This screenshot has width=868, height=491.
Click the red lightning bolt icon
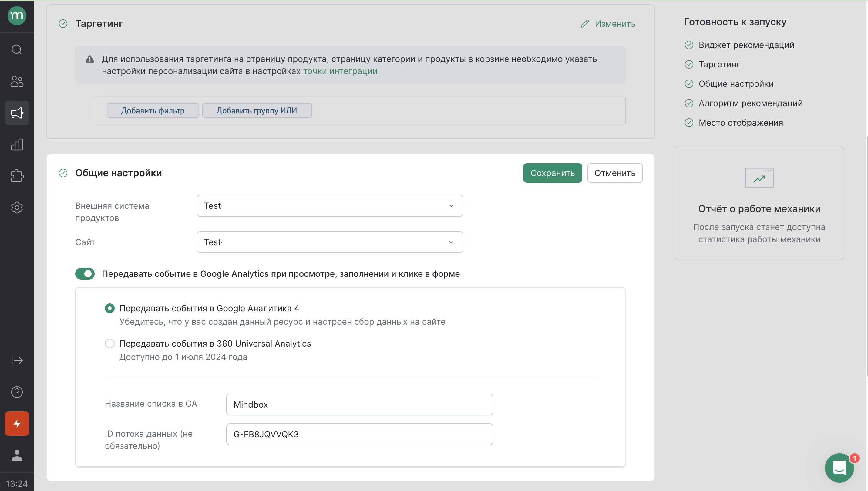point(17,424)
